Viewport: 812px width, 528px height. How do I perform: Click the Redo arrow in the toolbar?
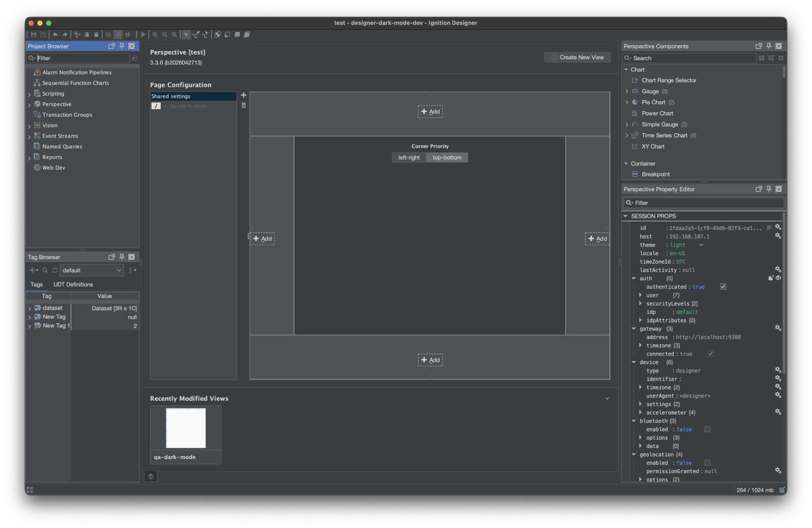tap(65, 35)
